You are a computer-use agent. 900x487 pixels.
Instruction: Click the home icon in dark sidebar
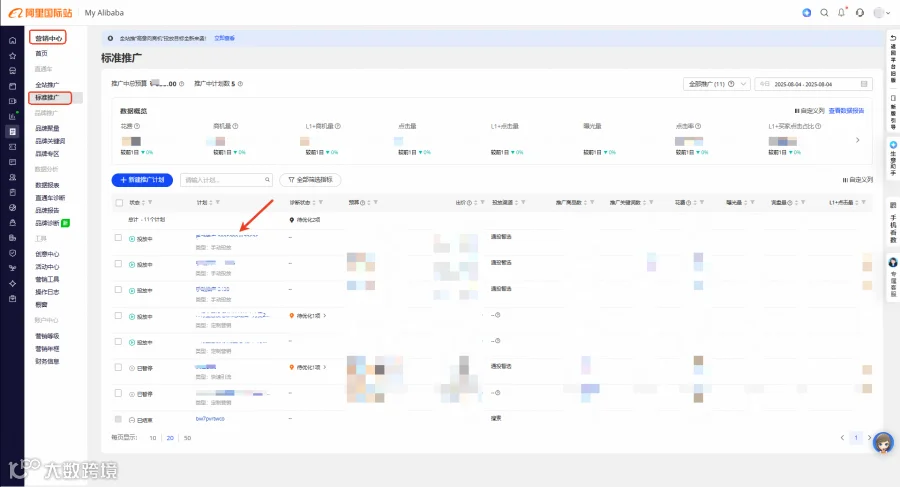coord(12,41)
